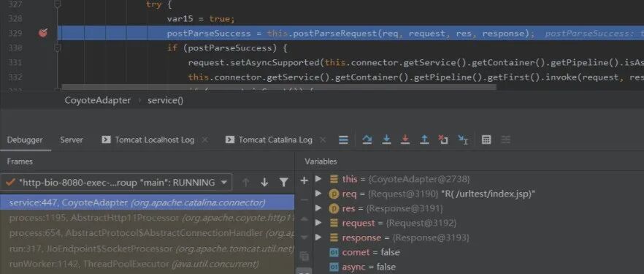
Task: Toggle breakpoint on line 329
Action: pyautogui.click(x=42, y=34)
